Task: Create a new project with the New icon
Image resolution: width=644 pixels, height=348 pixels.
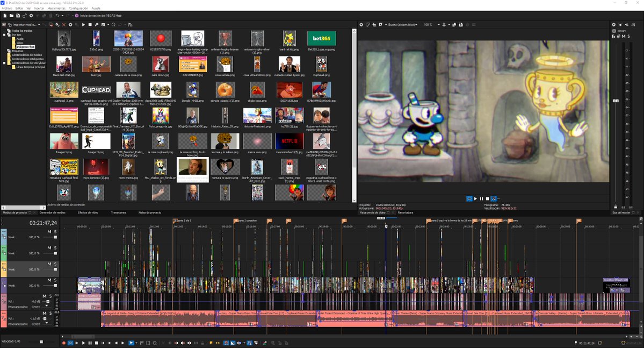Action: pos(5,16)
